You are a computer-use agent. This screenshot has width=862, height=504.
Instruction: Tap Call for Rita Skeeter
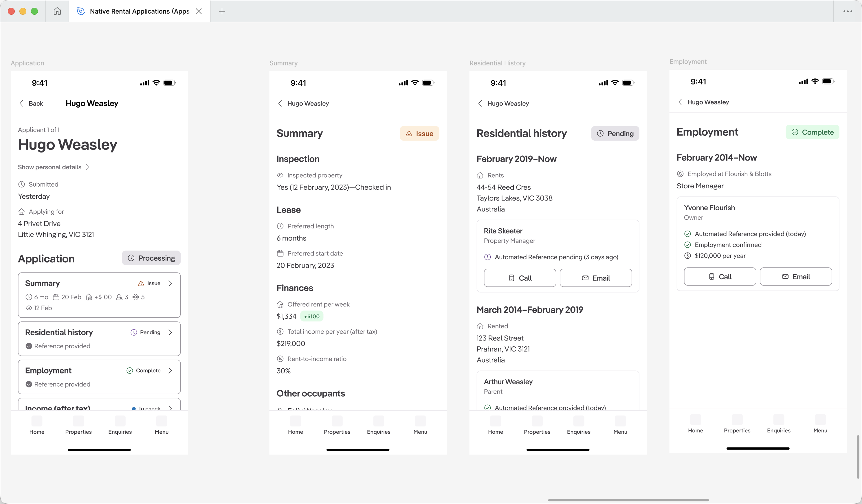tap(520, 278)
